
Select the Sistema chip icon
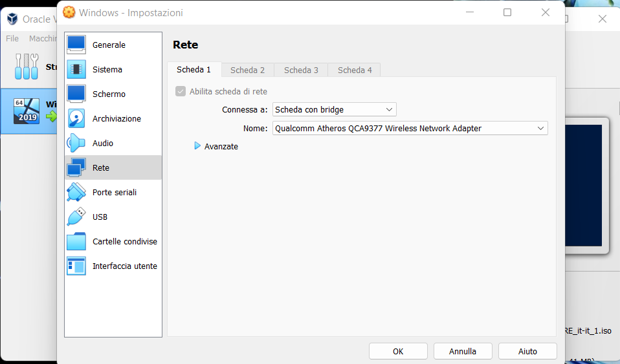[76, 69]
